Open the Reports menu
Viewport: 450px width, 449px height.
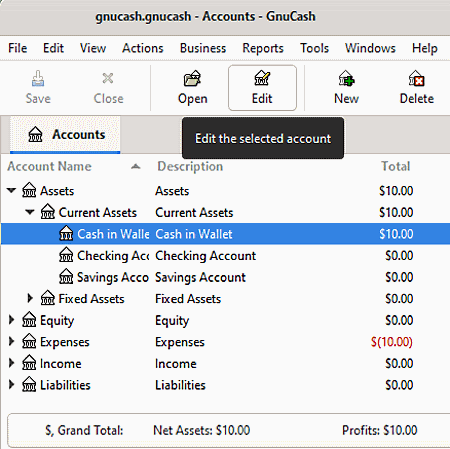263,49
